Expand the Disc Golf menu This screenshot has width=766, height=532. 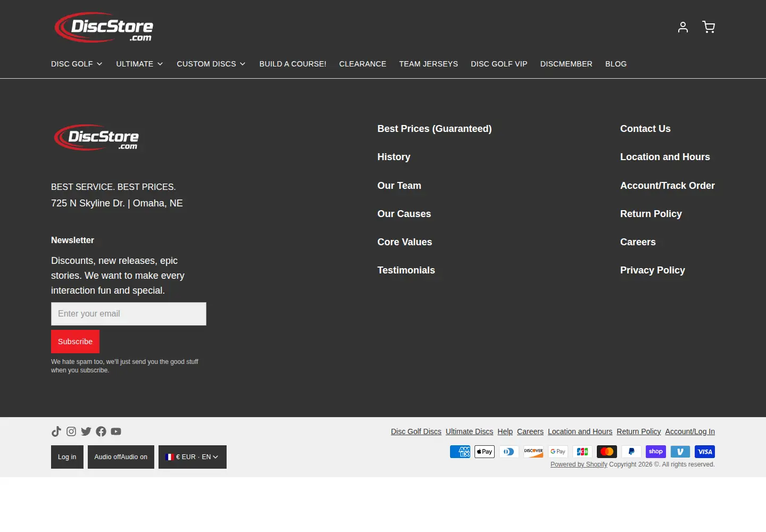[77, 64]
